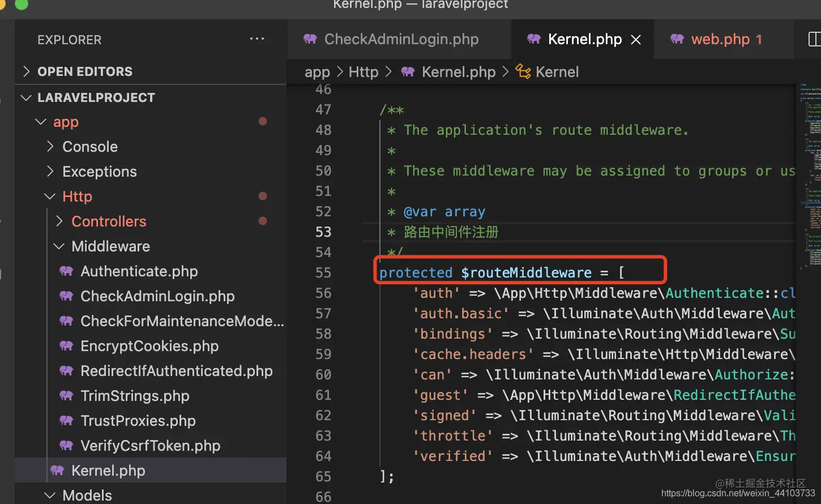Screen dimensions: 821x504
Task: Collapse the Models folder
Action: (50, 496)
